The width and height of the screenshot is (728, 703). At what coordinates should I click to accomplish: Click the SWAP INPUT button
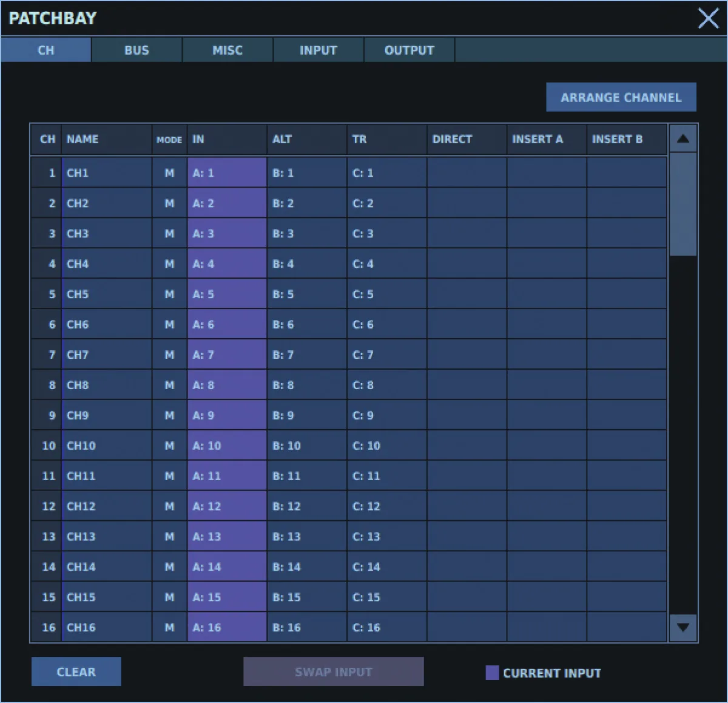334,671
